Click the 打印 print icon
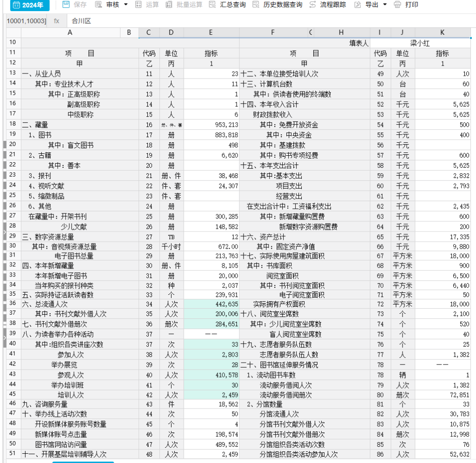The image size is (476, 463). 397,5
